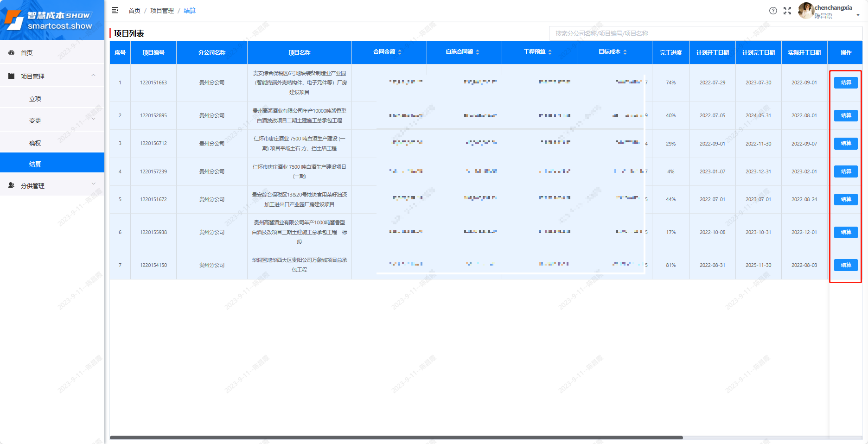Open the help question mark icon

pos(773,11)
